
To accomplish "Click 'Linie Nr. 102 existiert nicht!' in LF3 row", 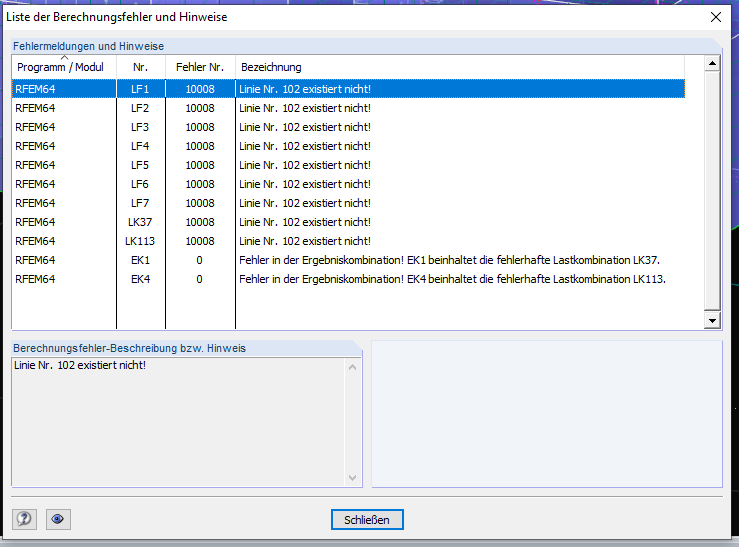I will 305,127.
